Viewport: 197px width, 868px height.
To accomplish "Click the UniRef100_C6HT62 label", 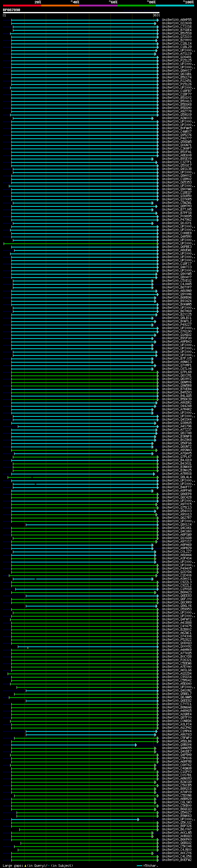I will pos(177,765).
